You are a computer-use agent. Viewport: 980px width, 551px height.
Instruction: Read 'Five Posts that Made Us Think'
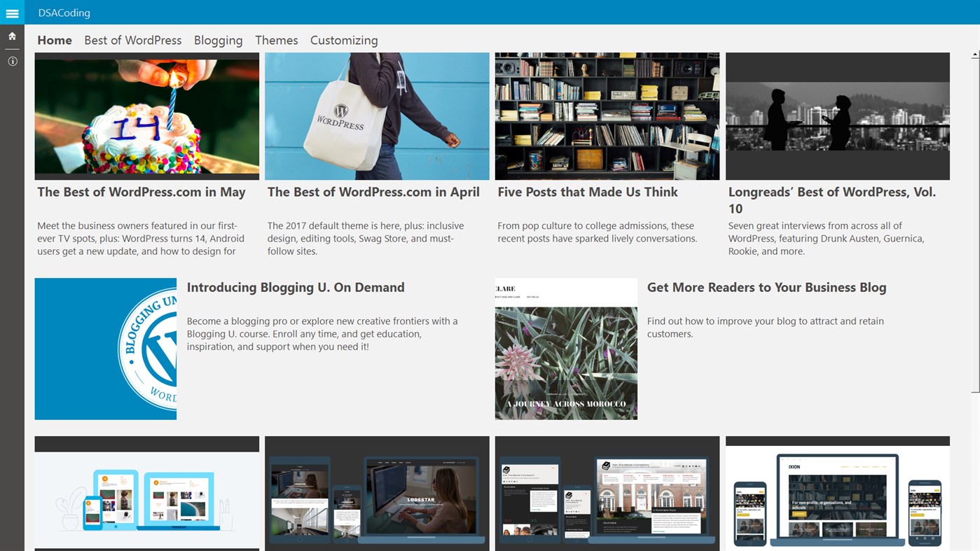(x=588, y=193)
